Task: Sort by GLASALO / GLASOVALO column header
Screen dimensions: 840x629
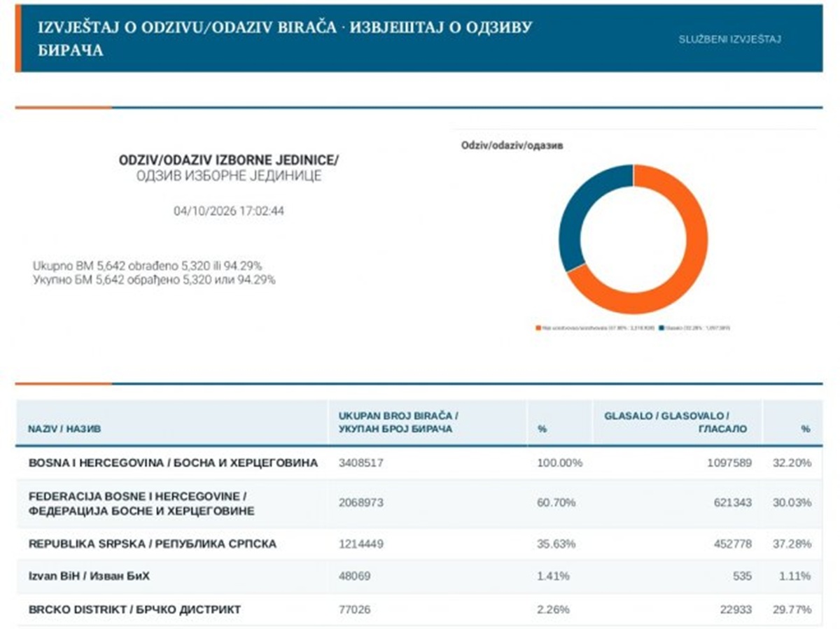Action: [677, 423]
